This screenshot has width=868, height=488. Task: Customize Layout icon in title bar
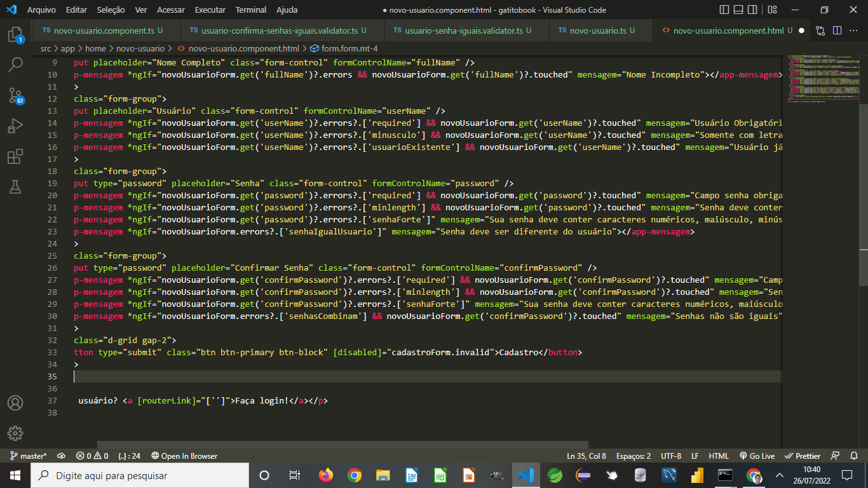(772, 10)
